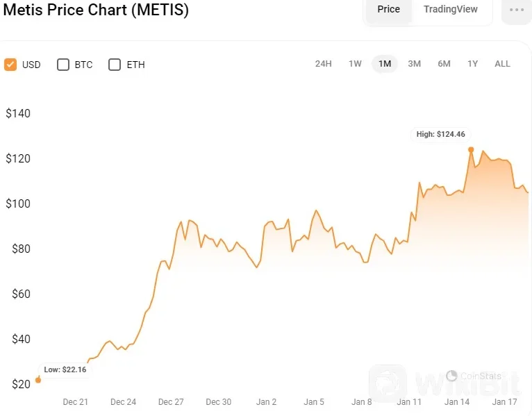Select the 3M time range
Viewport: 532px width, 416px height.
(x=414, y=64)
